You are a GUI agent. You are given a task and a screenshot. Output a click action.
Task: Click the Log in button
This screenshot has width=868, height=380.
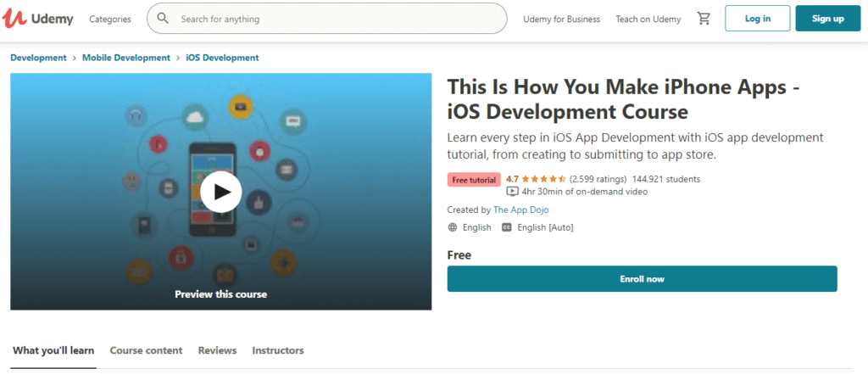point(757,19)
